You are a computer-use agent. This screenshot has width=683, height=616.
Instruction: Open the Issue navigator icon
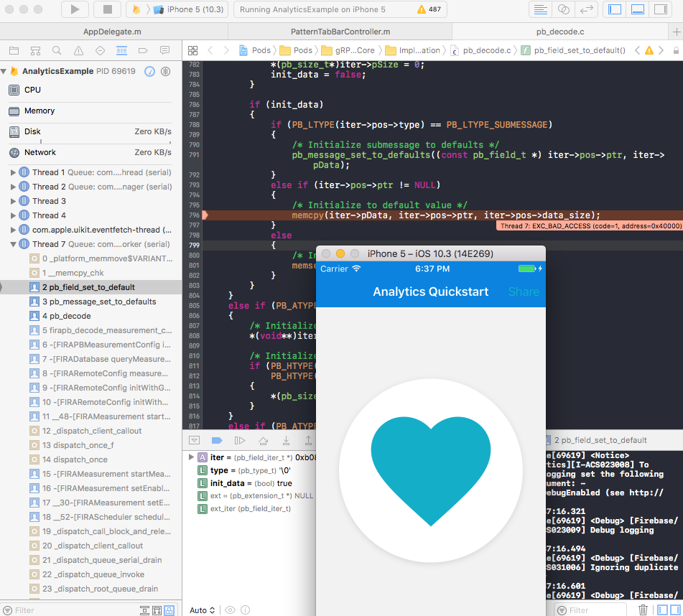point(78,50)
